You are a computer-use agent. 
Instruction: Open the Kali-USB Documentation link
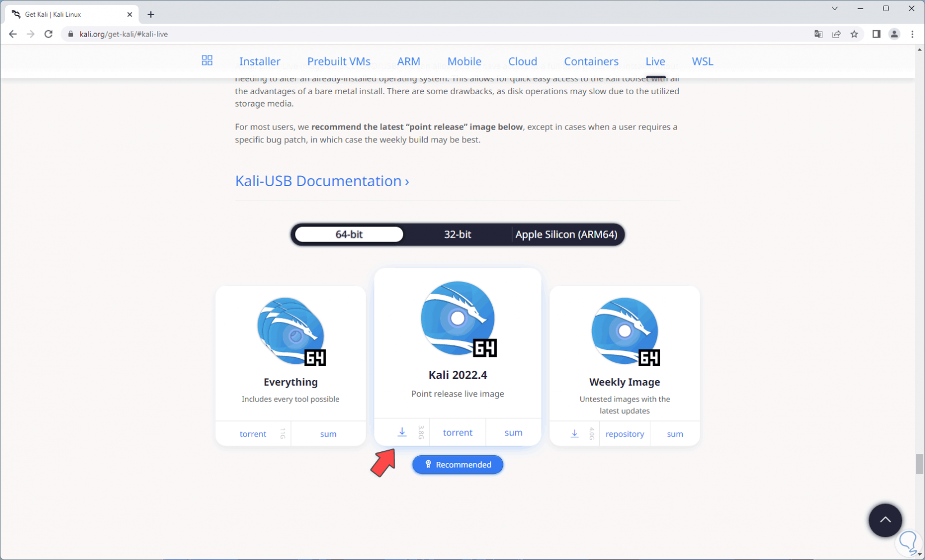(x=322, y=181)
